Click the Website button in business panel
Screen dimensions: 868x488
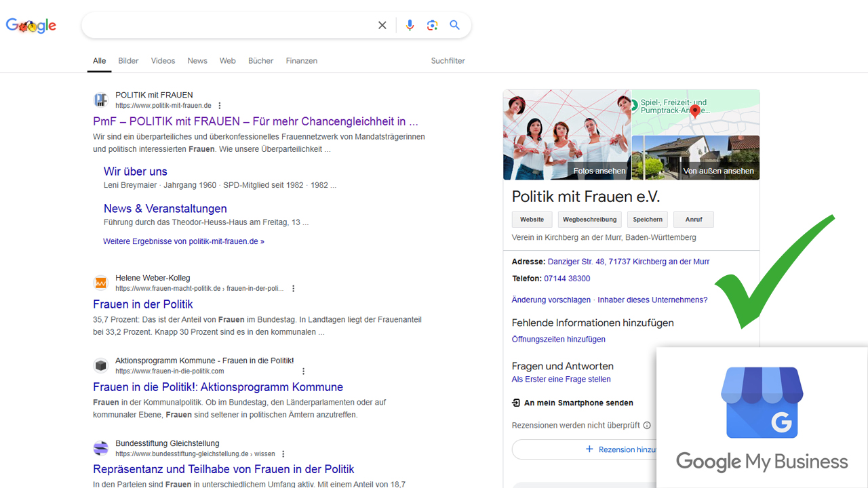tap(532, 220)
